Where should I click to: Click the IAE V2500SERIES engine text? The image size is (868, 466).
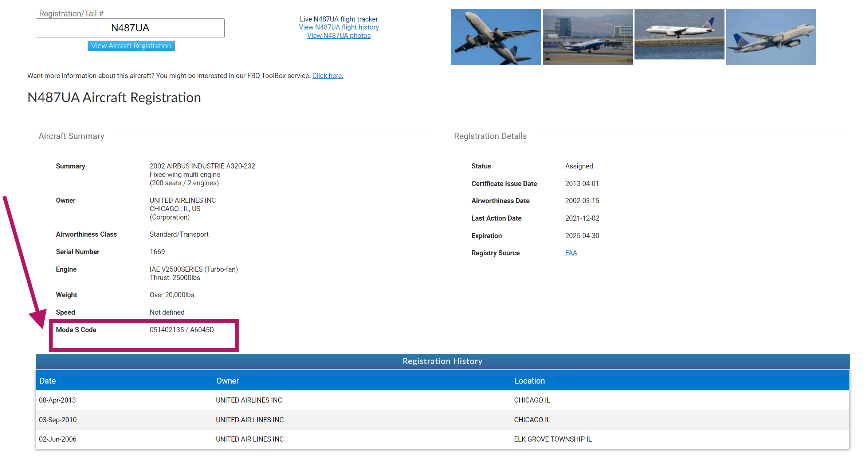[194, 269]
